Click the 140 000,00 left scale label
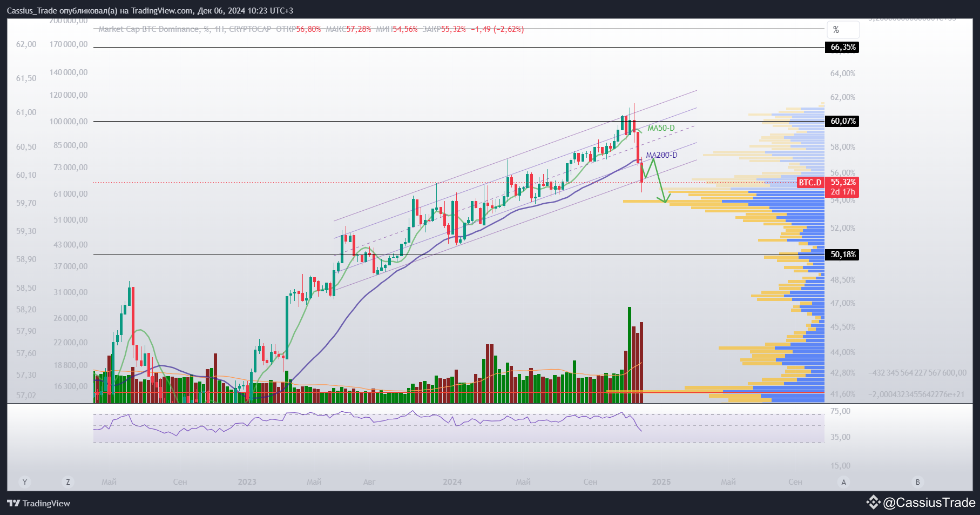Viewport: 980px width, 515px height. [x=69, y=72]
